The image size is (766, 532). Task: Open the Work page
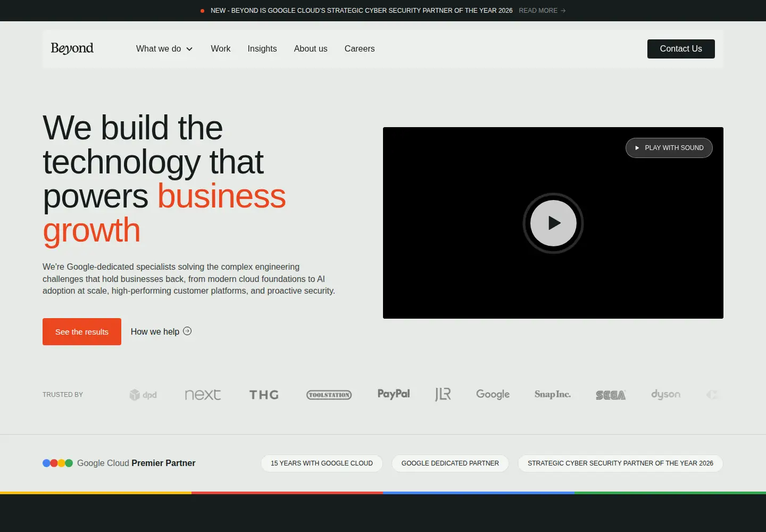tap(221, 48)
